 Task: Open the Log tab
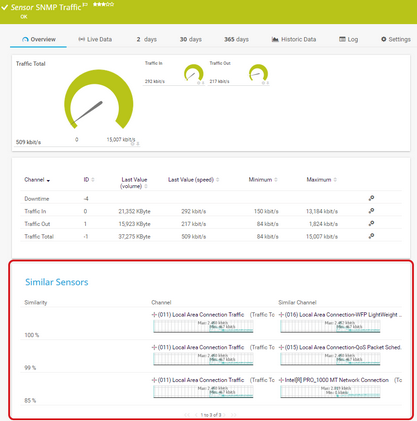tap(348, 39)
